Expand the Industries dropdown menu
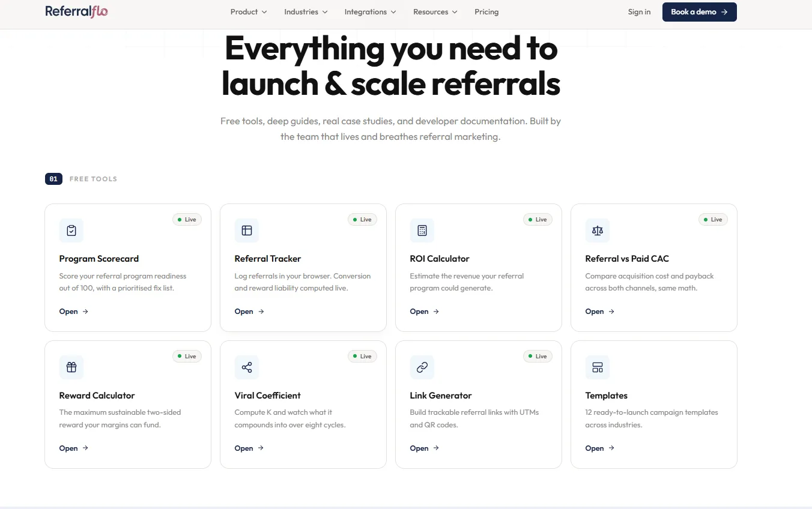Viewport: 812px width, 509px height. click(x=306, y=12)
